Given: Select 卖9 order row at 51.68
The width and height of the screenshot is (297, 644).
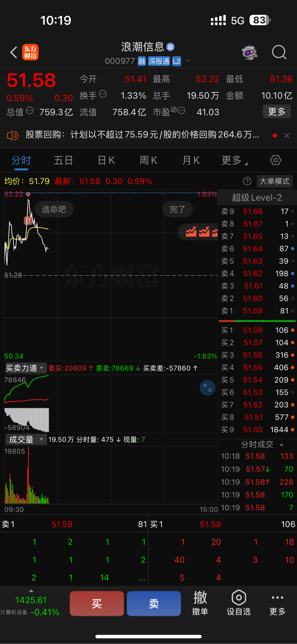Looking at the screenshot, I should coord(258,212).
